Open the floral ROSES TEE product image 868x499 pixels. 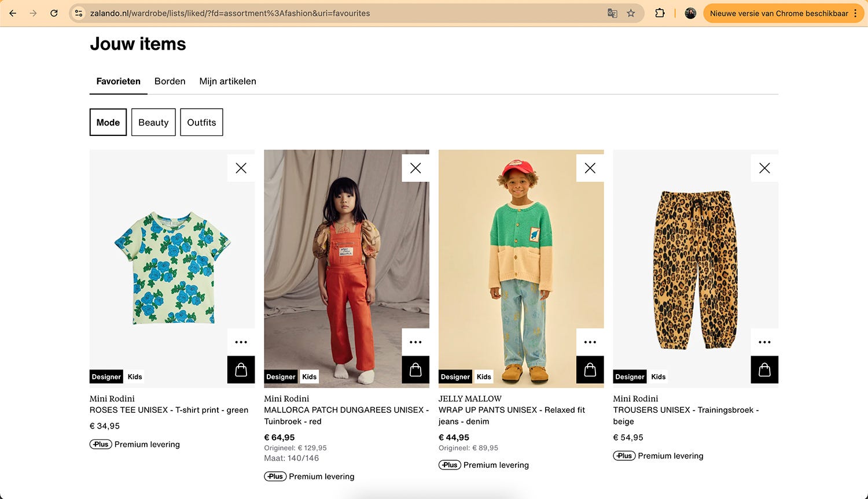pyautogui.click(x=172, y=268)
